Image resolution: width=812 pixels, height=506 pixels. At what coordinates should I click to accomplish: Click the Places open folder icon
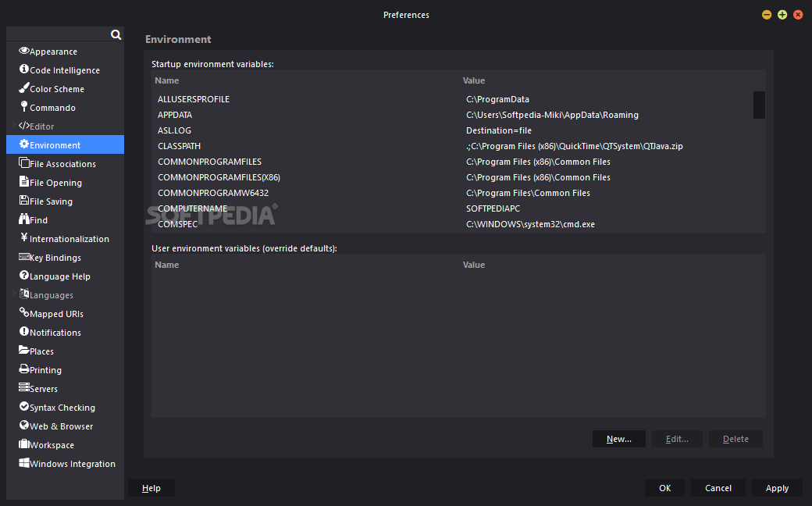click(x=24, y=350)
